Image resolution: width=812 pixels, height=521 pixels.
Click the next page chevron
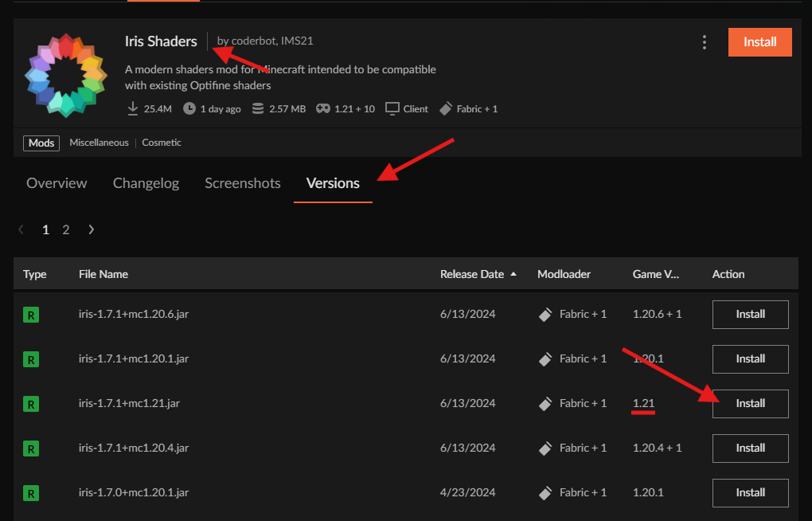coord(91,229)
